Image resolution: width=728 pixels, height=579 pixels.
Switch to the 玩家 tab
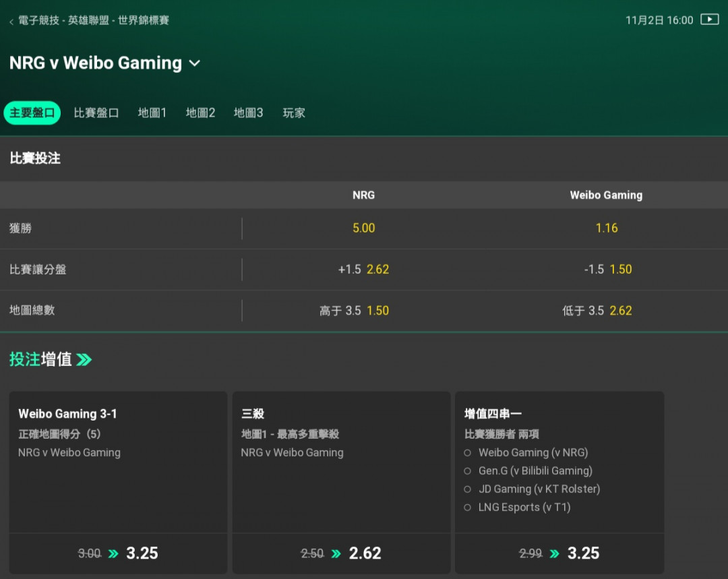294,113
